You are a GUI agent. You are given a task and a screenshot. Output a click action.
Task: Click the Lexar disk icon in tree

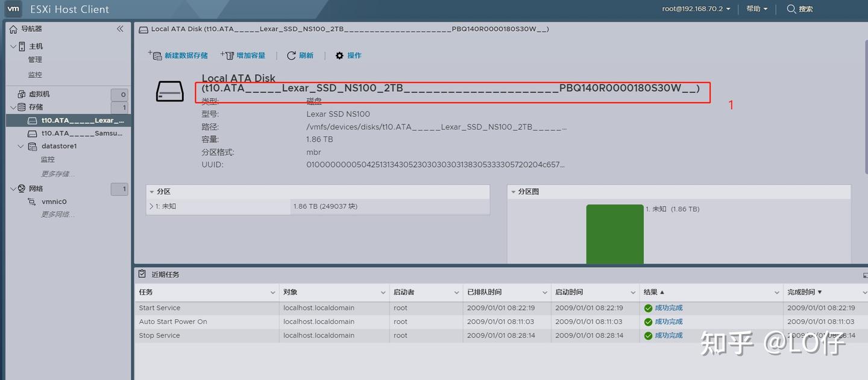[33, 121]
